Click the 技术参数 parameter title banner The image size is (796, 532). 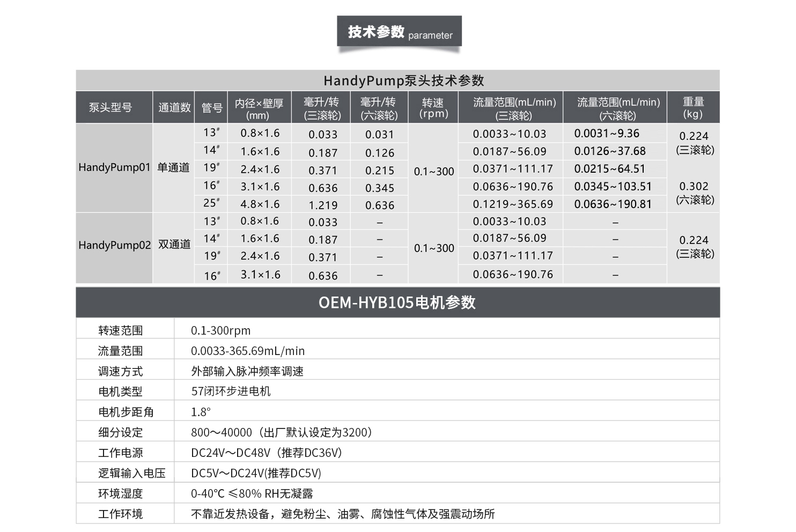399,32
